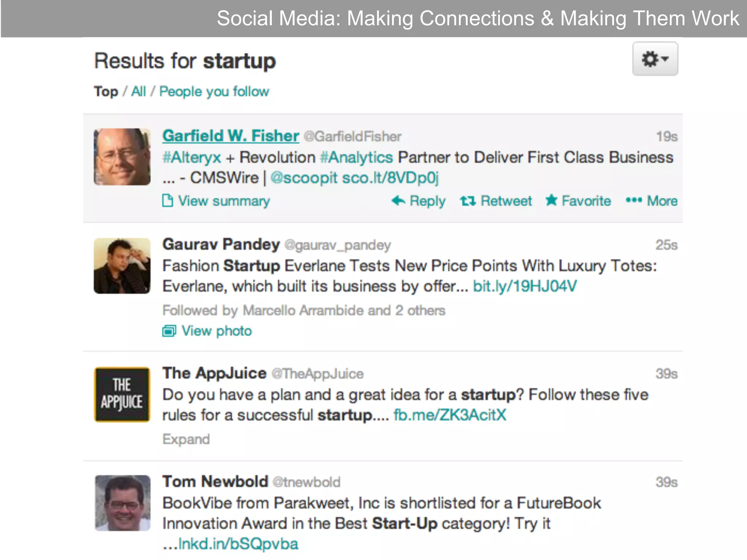Click the View summary document icon

pyautogui.click(x=167, y=201)
